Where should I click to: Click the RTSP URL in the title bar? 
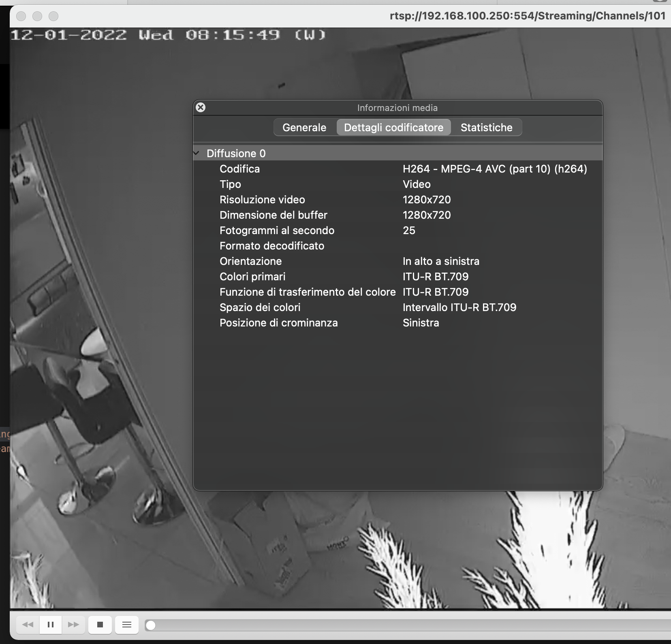pyautogui.click(x=527, y=16)
